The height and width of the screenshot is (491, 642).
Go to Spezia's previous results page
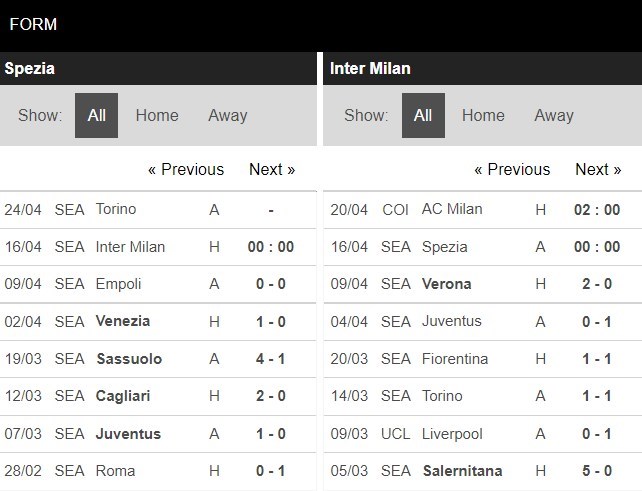[x=186, y=169]
